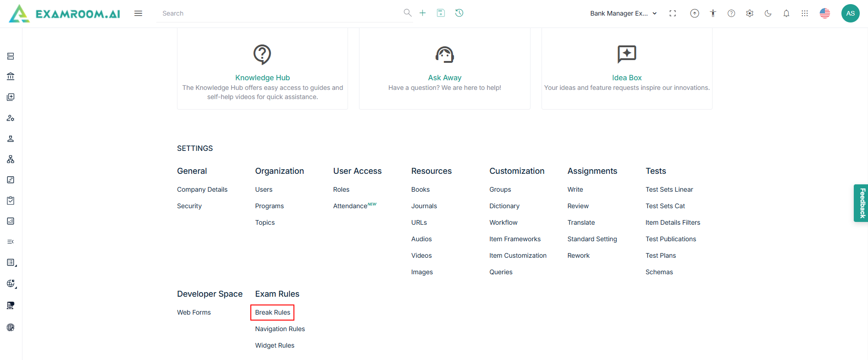Open the Audios link
Image resolution: width=868 pixels, height=360 pixels.
coord(421,239)
